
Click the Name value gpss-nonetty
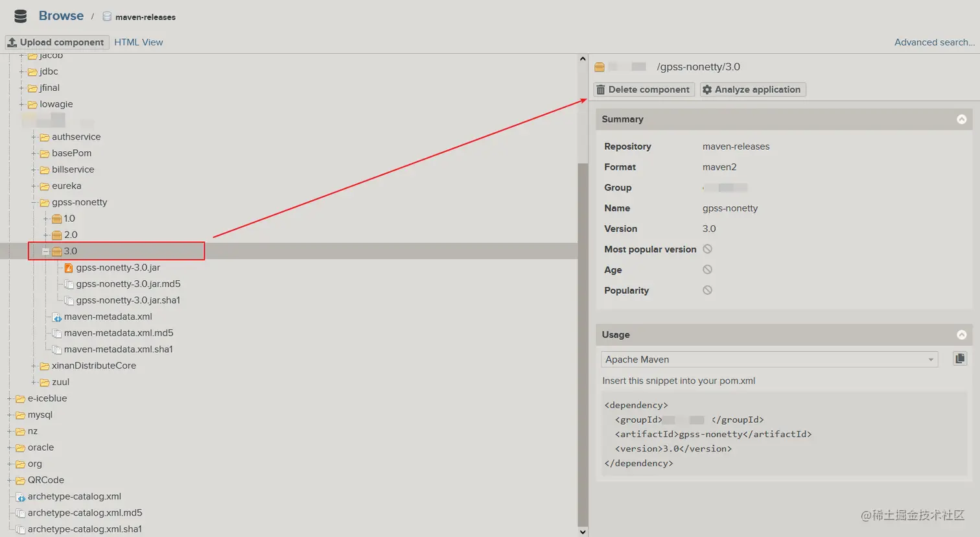(x=730, y=208)
